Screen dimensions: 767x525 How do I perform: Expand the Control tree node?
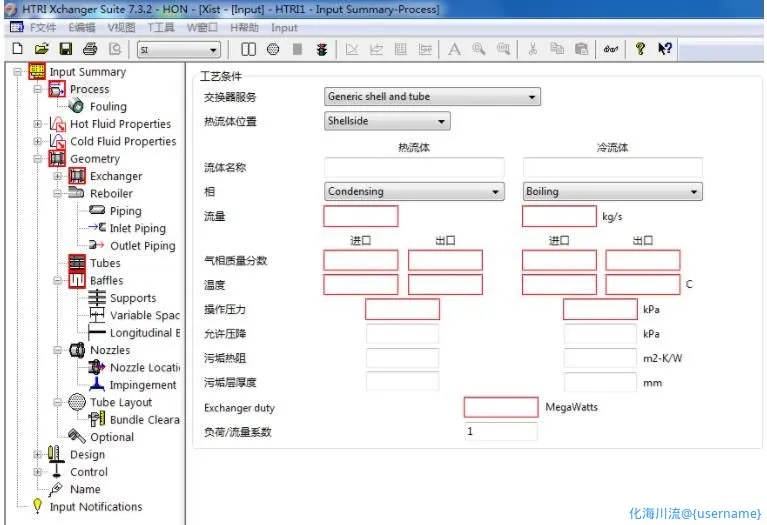click(x=38, y=472)
